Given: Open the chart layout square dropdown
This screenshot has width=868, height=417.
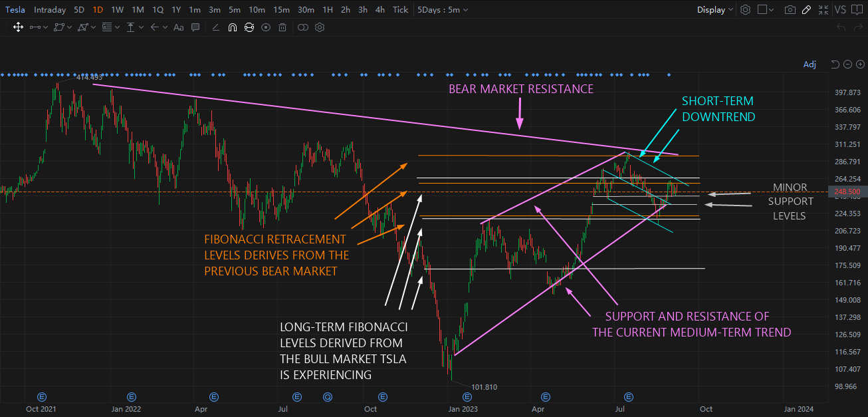Looking at the screenshot, I should pyautogui.click(x=766, y=10).
